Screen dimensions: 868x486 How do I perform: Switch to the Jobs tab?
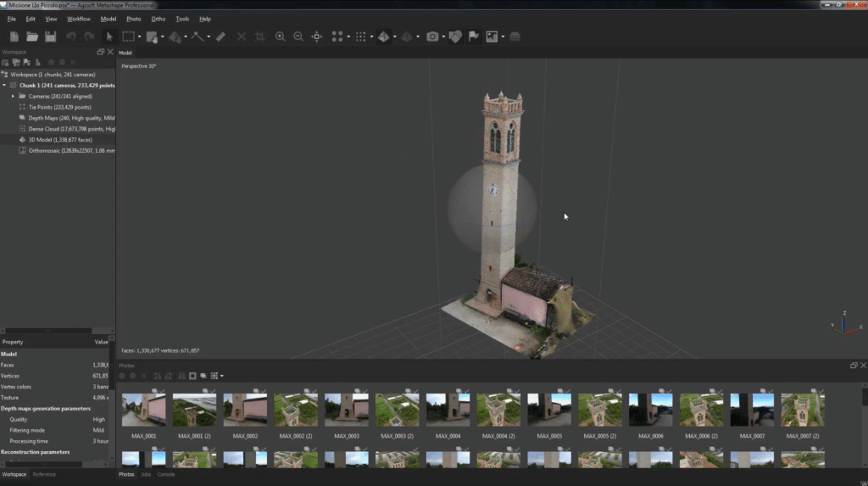146,474
